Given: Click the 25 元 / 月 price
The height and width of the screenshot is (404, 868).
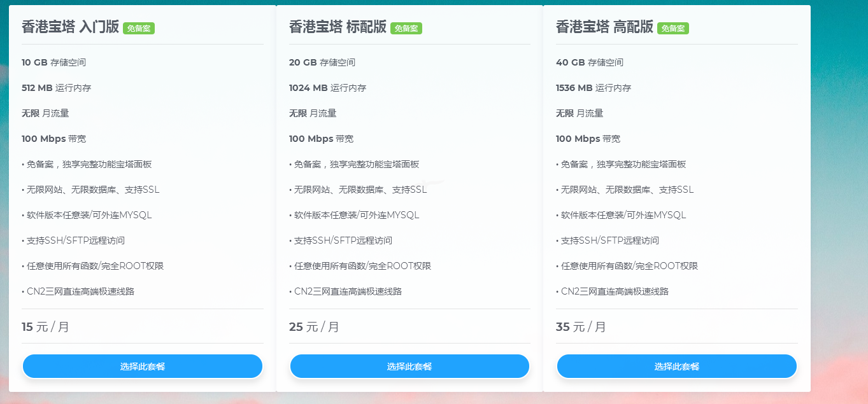Looking at the screenshot, I should point(314,327).
